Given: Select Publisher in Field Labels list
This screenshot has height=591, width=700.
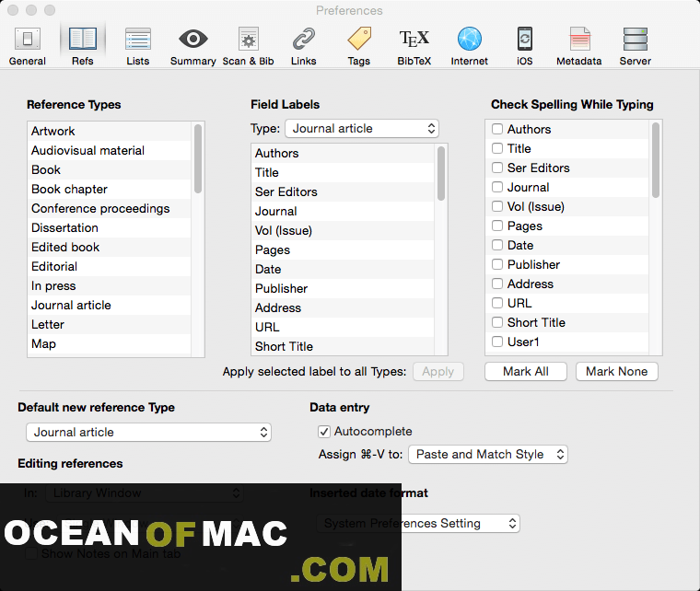Looking at the screenshot, I should [343, 288].
